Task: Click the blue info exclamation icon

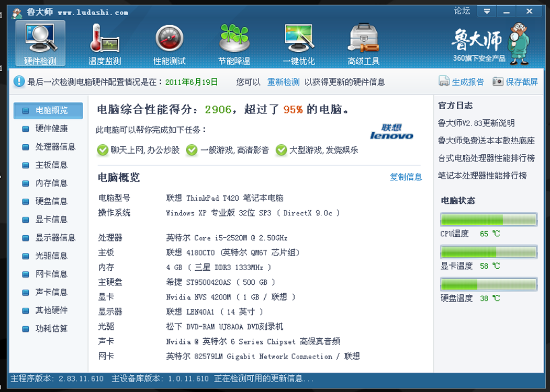Action: 19,82
